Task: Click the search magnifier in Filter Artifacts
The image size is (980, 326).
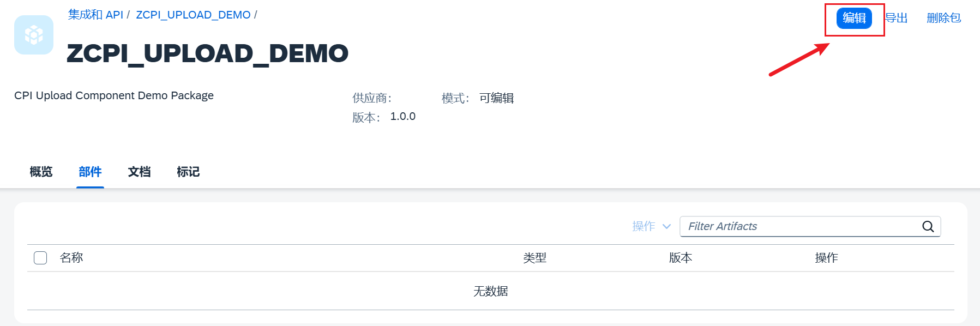Action: pos(928,227)
